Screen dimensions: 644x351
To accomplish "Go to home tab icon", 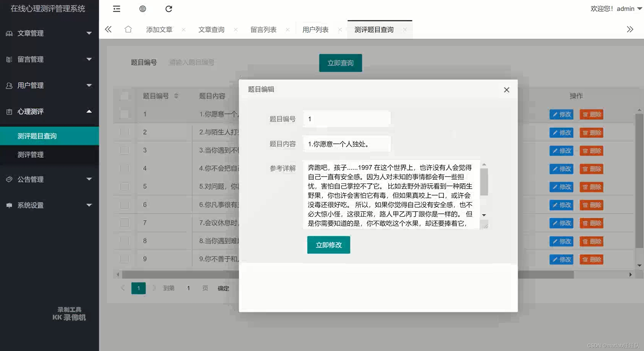I will [x=128, y=29].
